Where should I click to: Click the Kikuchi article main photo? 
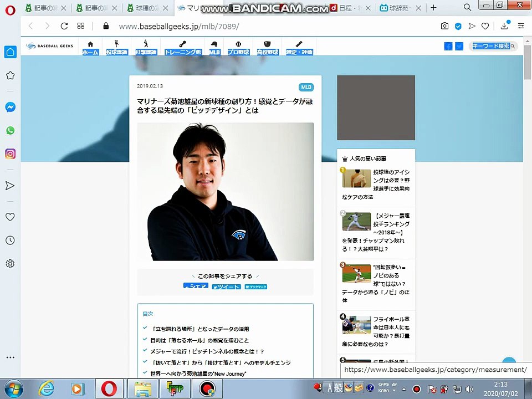pyautogui.click(x=226, y=192)
